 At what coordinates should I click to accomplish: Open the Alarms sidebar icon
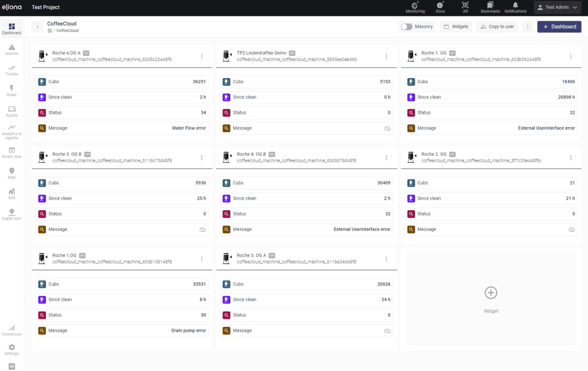tap(11, 50)
